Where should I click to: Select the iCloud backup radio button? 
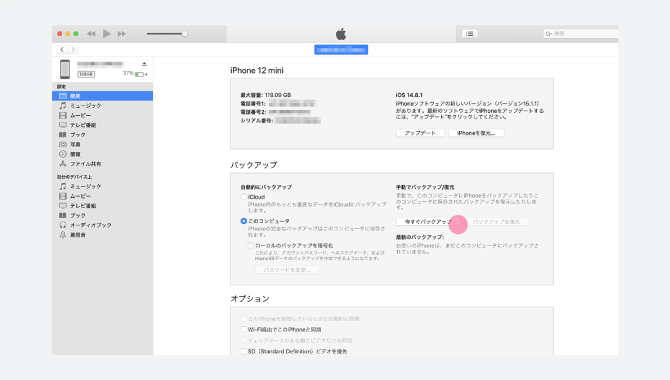[x=244, y=197]
